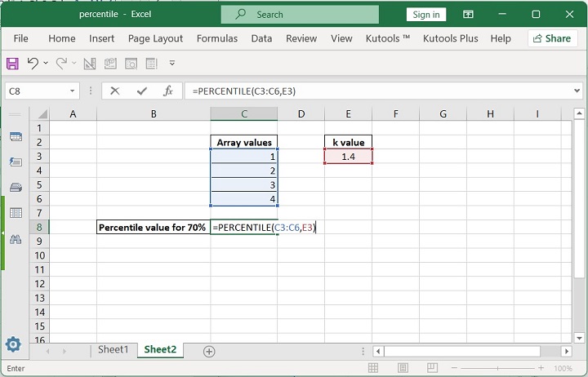Open the Kutools tab
Image resolution: width=588 pixels, height=377 pixels.
pyautogui.click(x=388, y=38)
